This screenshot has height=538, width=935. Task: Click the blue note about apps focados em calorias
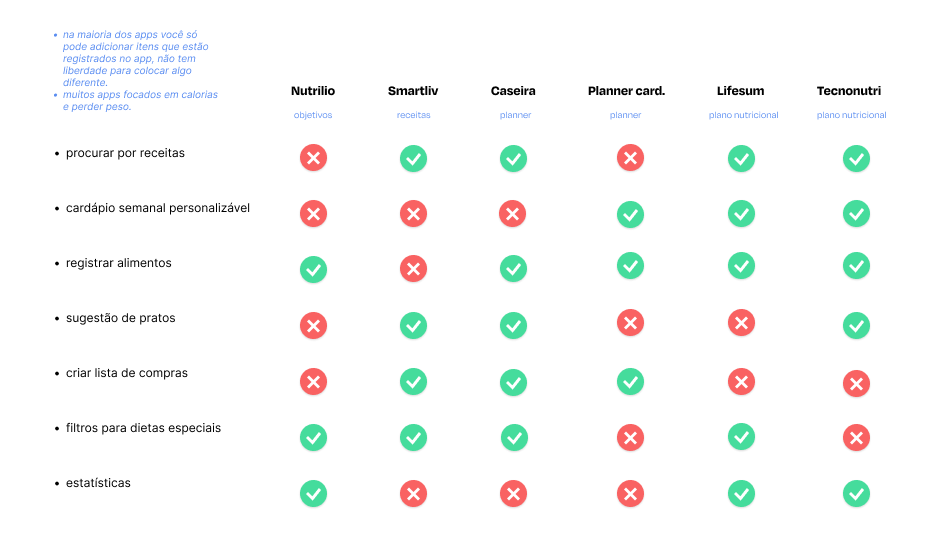[140, 100]
